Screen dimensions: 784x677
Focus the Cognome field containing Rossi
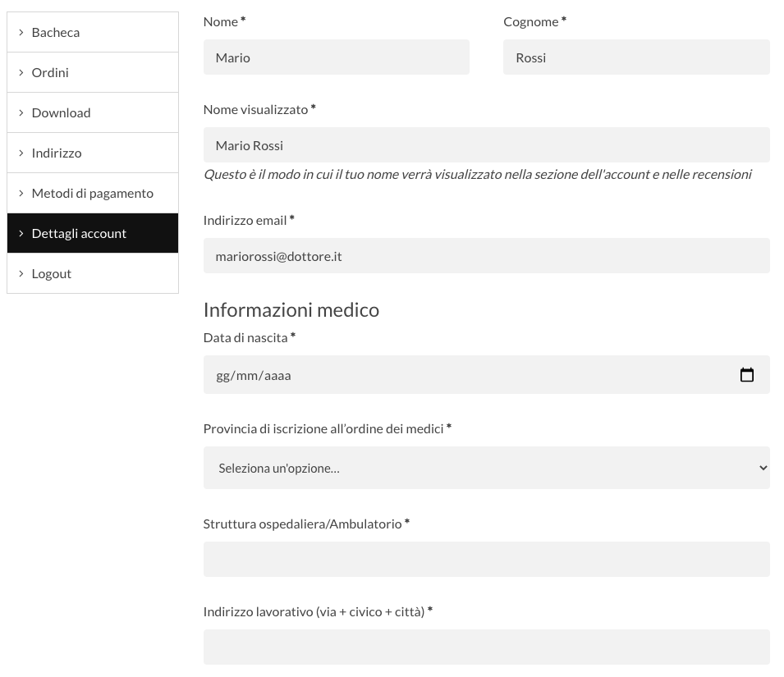pos(636,57)
